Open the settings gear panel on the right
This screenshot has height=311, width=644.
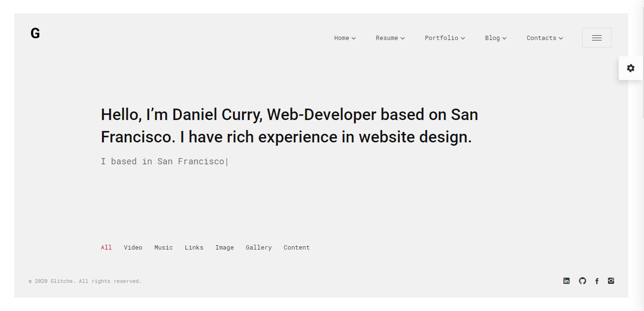point(631,68)
